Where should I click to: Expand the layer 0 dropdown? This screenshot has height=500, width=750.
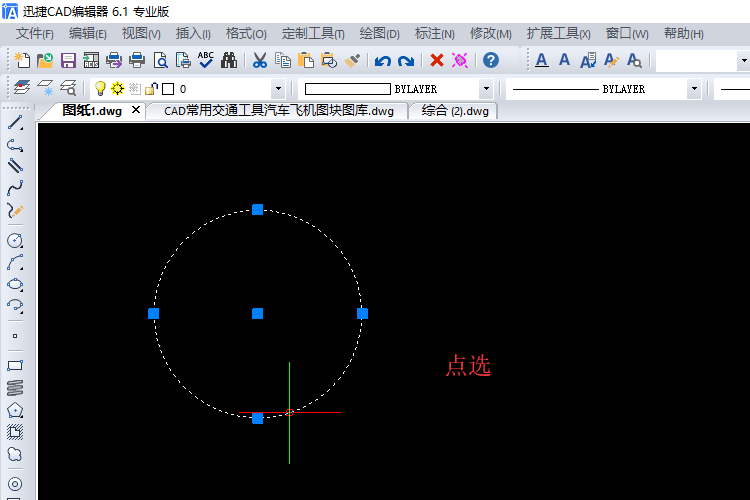coord(278,89)
